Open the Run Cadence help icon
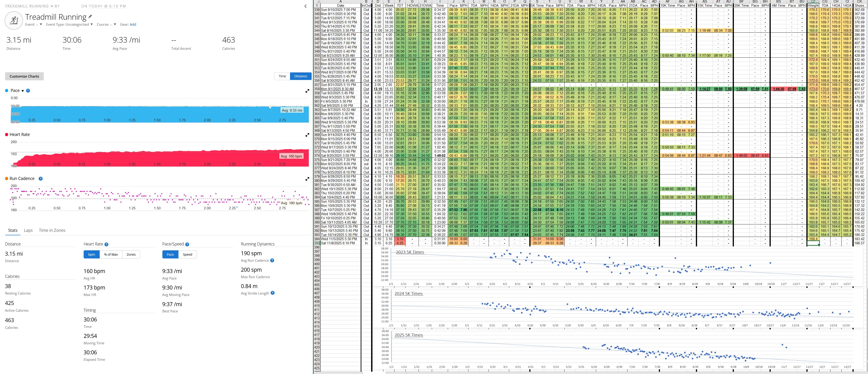This screenshot has height=374, width=868. [41, 179]
